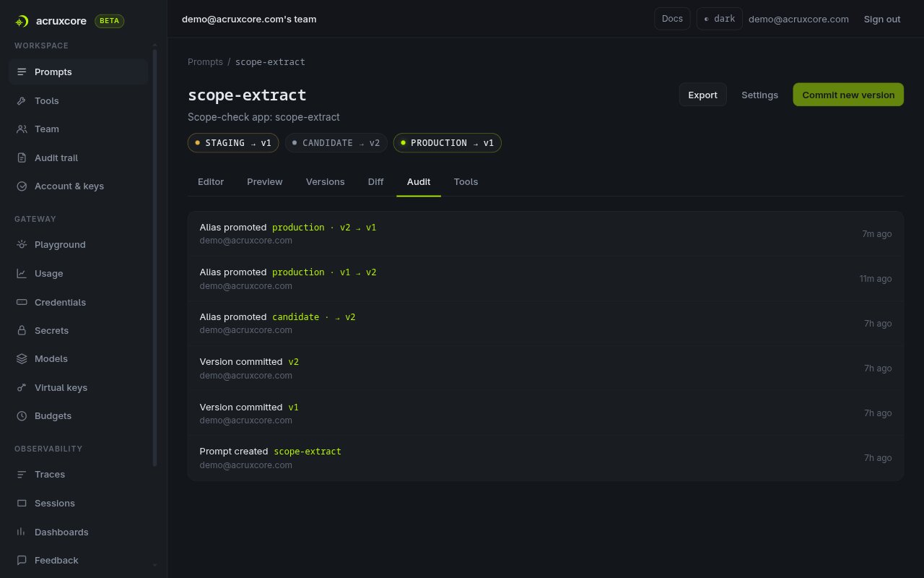Viewport: 924px width, 578px height.
Task: Open the Docs link
Action: click(x=672, y=19)
